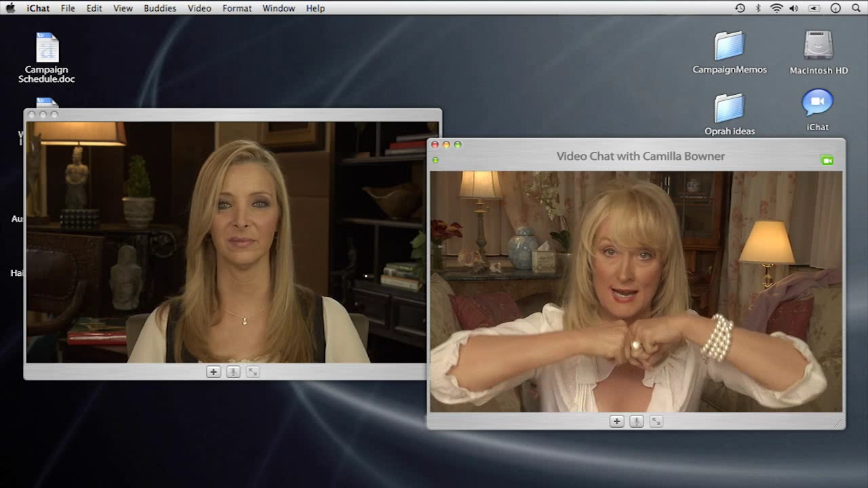Click the battery charging status icon

(814, 8)
